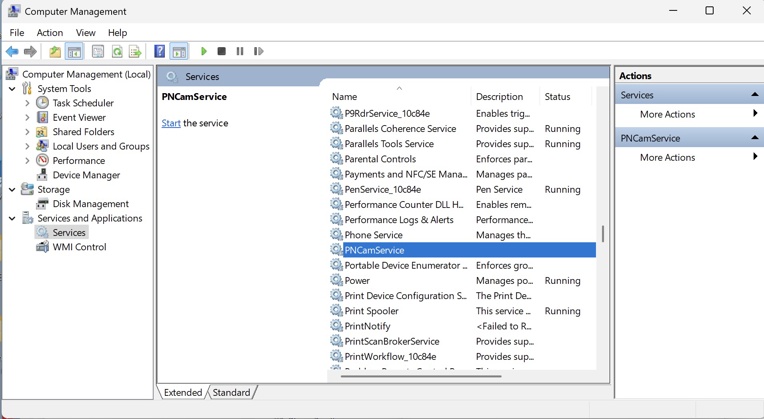Click the Restart Service toolbar icon
The width and height of the screenshot is (764, 419).
[259, 51]
